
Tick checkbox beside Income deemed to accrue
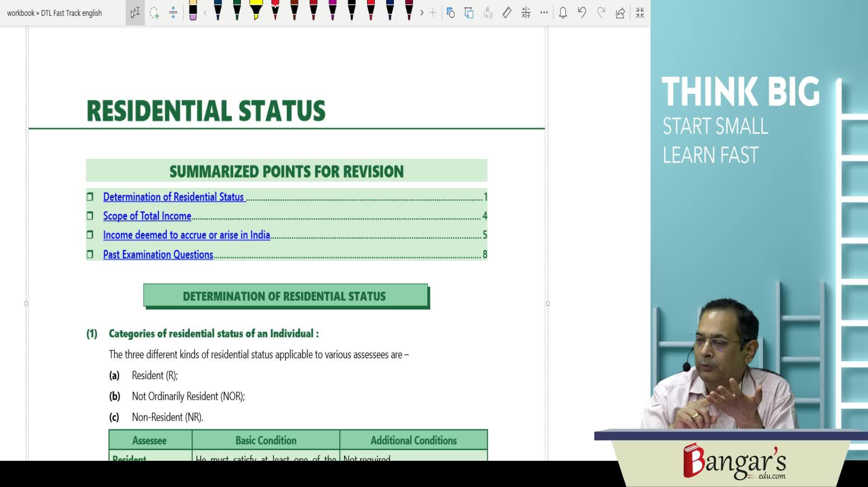point(90,235)
